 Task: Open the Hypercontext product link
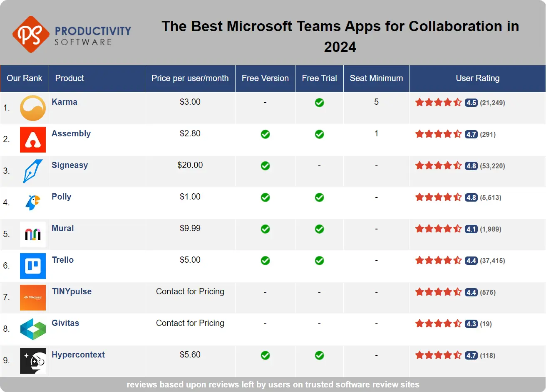click(78, 355)
